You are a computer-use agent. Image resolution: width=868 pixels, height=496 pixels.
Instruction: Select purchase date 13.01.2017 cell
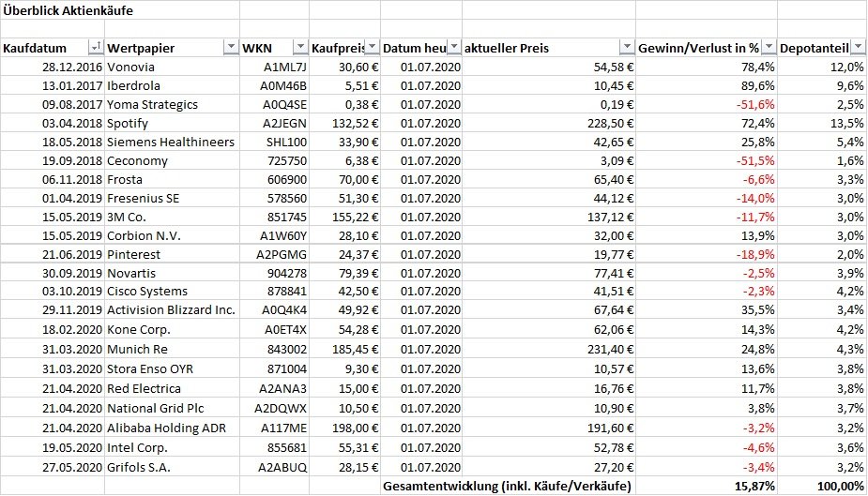[53, 85]
